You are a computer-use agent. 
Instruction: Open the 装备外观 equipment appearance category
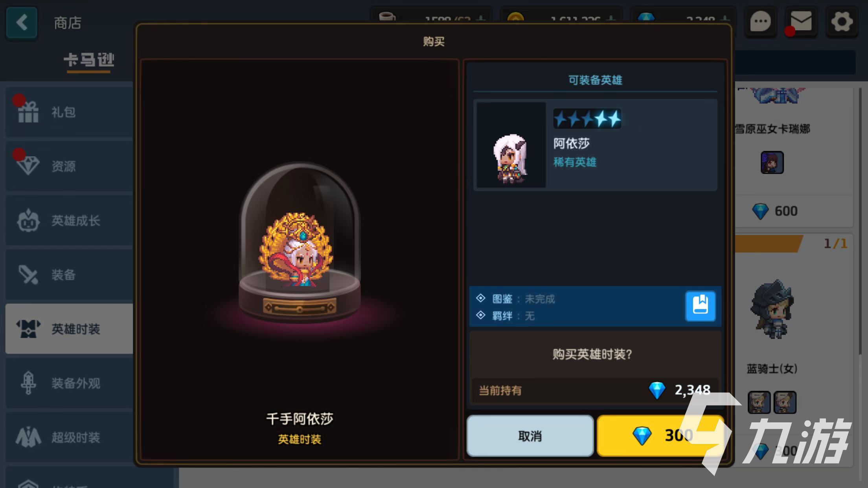69,383
